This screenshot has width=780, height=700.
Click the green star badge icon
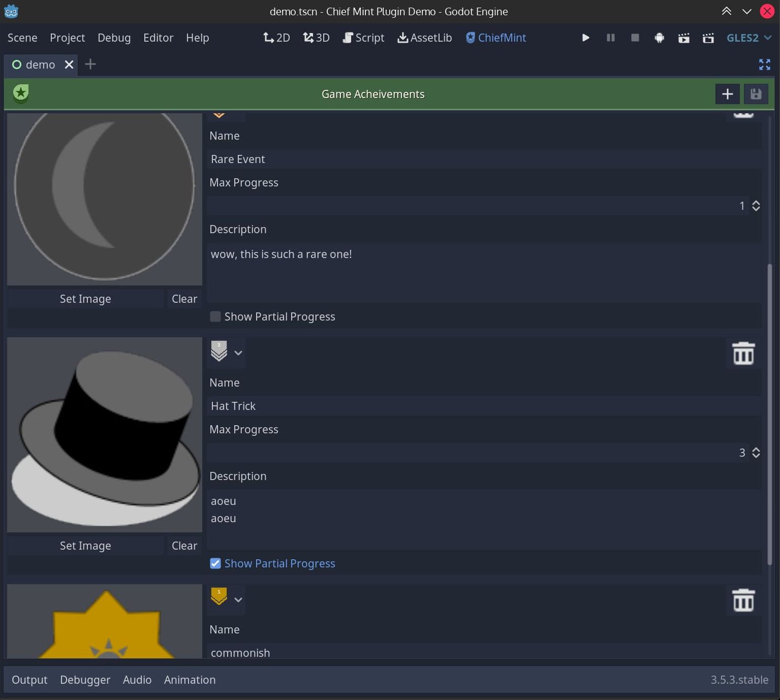pos(21,93)
